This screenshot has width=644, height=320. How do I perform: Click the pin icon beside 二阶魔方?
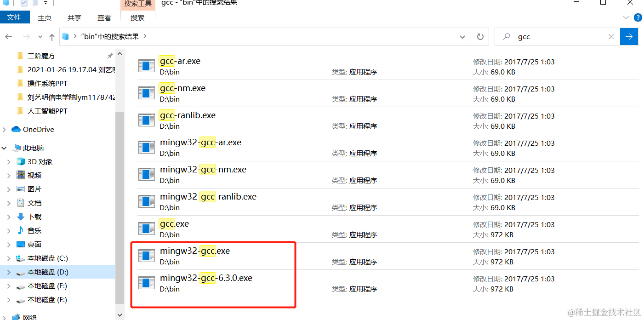[110, 56]
